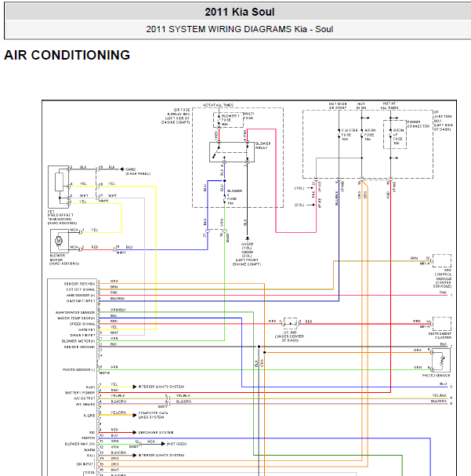Viewport: 471px width, 476px height.
Task: Select the "BLOWER 2 FUSE" label
Action: [x=234, y=197]
